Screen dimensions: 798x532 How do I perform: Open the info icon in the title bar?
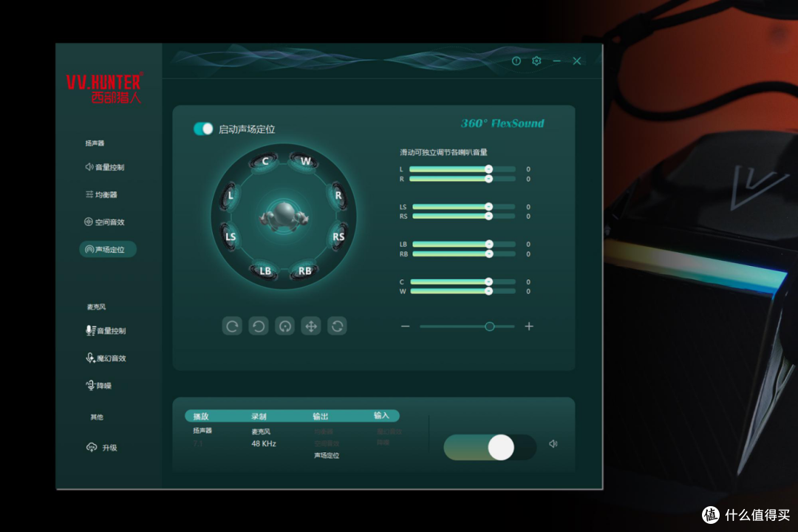(x=516, y=61)
